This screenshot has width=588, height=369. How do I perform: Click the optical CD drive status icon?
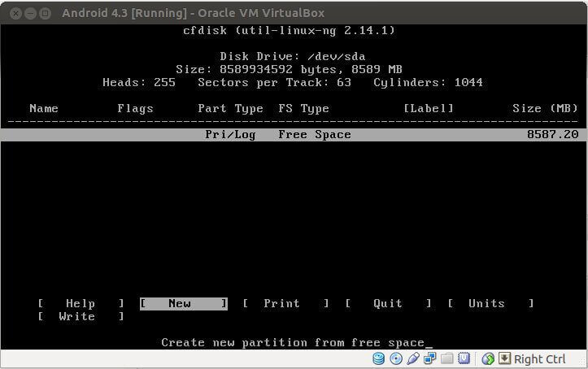click(396, 358)
